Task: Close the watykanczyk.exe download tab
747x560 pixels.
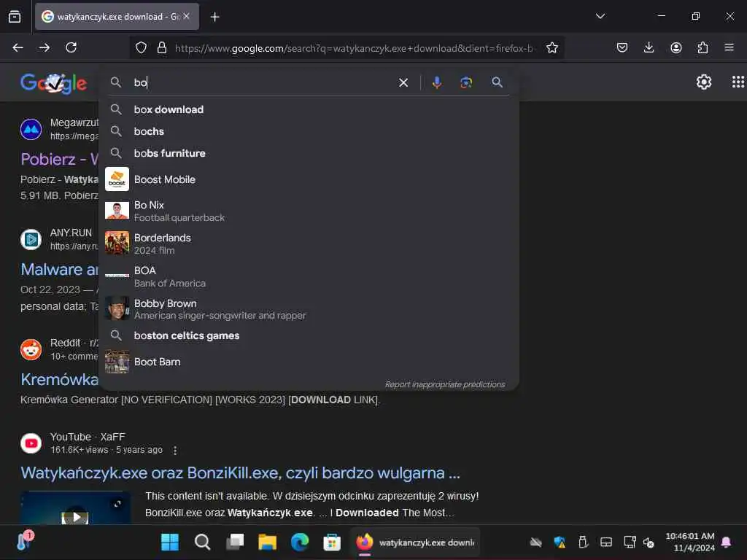Action: coord(186,16)
